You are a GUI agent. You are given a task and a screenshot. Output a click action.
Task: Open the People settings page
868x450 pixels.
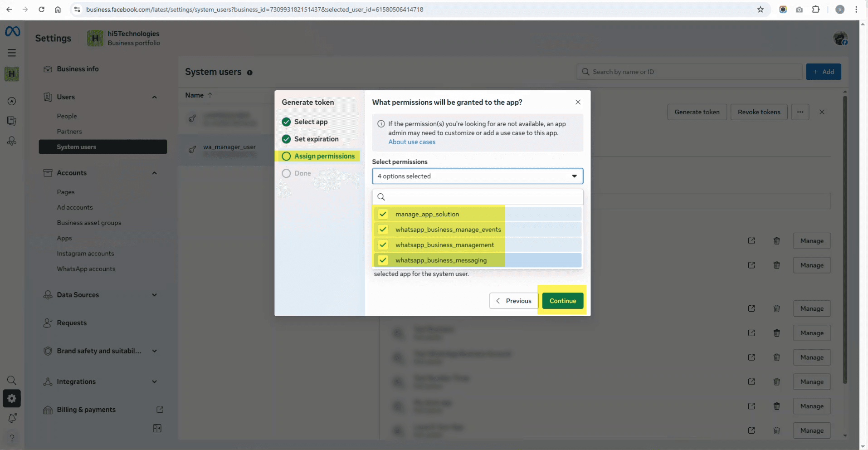click(66, 116)
